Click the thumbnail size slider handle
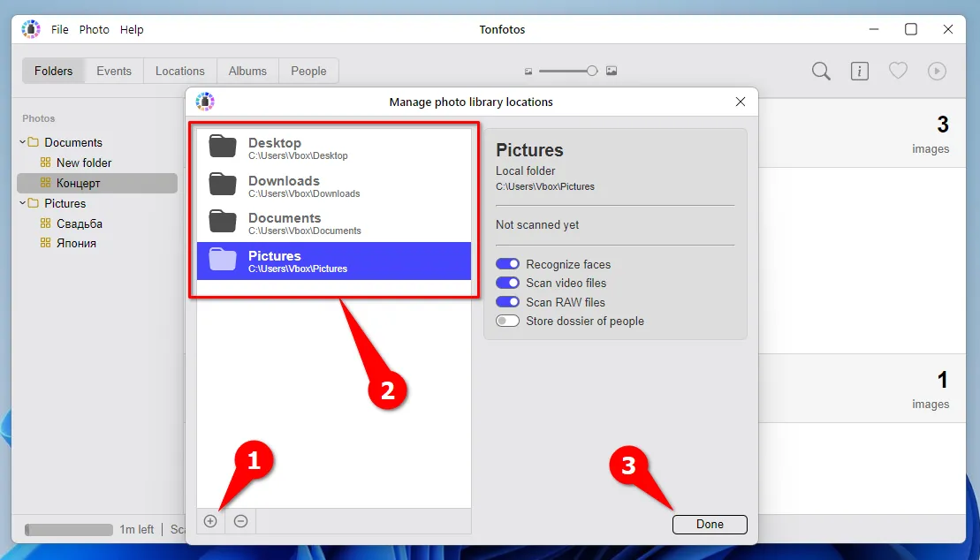Viewport: 980px width, 560px height. coord(592,72)
